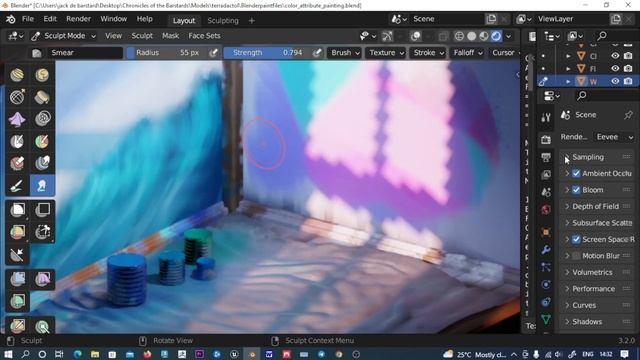Select the Simplify brush
640x360 pixels.
point(42,119)
